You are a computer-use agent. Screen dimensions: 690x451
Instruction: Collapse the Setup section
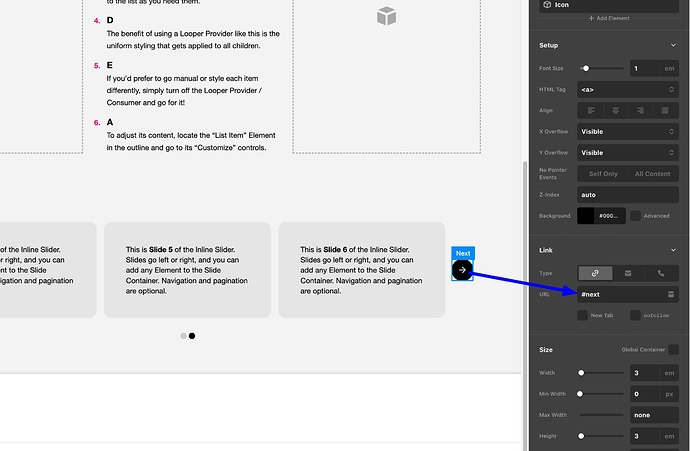(672, 45)
